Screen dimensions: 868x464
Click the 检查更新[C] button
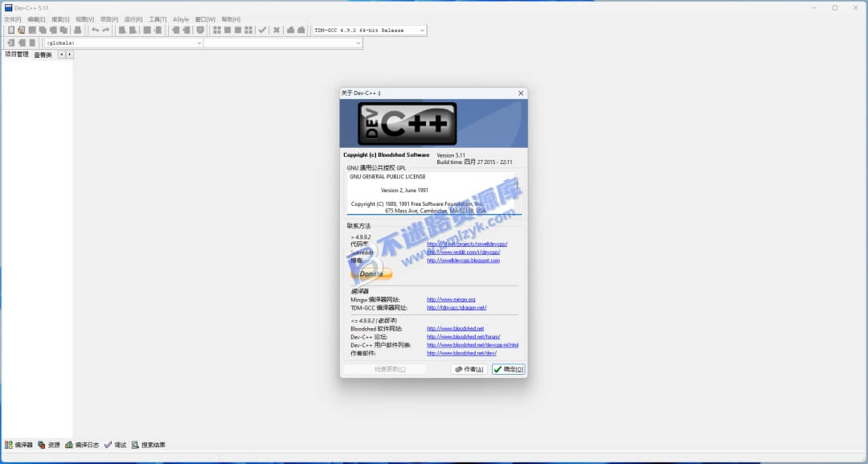pyautogui.click(x=385, y=369)
